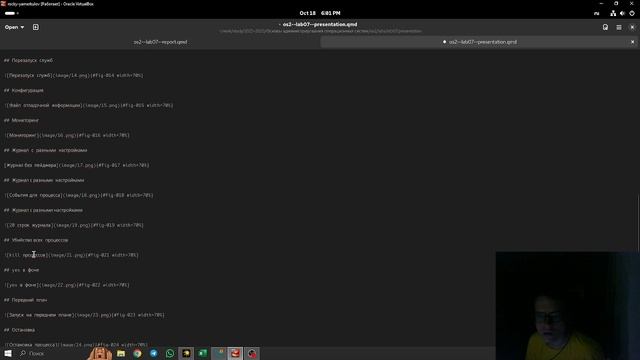Viewport: 640px width, 360px height.
Task: Open Excel from the taskbar
Action: click(x=202, y=353)
